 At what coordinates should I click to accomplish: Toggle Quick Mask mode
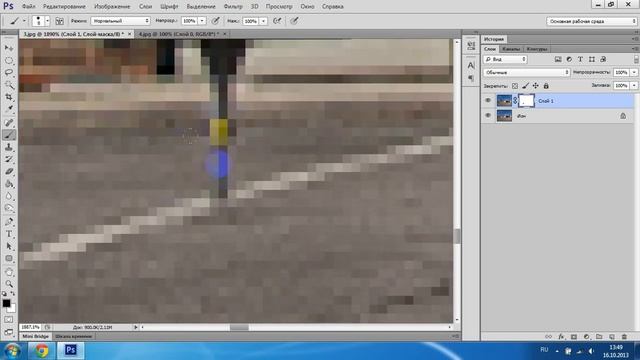point(9,320)
